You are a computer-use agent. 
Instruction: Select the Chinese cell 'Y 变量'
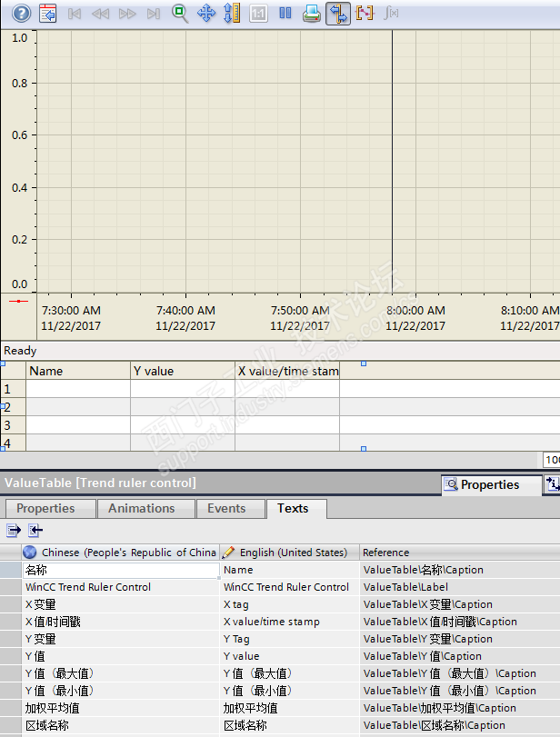[121, 639]
